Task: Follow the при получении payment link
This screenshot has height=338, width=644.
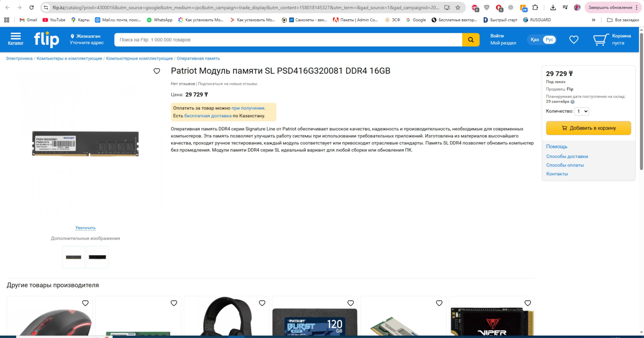Action: [248, 108]
